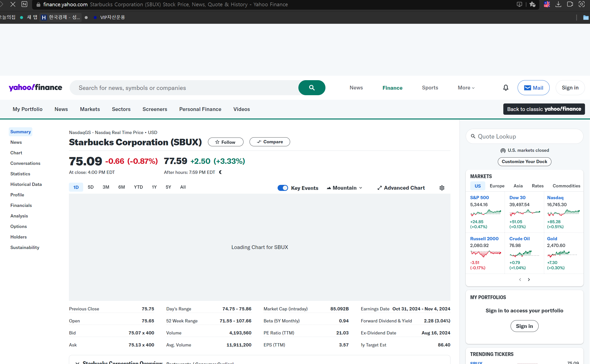This screenshot has width=590, height=364.
Task: Open Sustainability in left sidebar
Action: pos(25,248)
